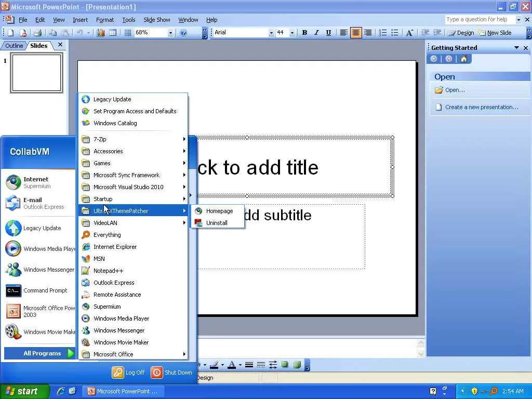Click the Windows Start button

coord(24,391)
